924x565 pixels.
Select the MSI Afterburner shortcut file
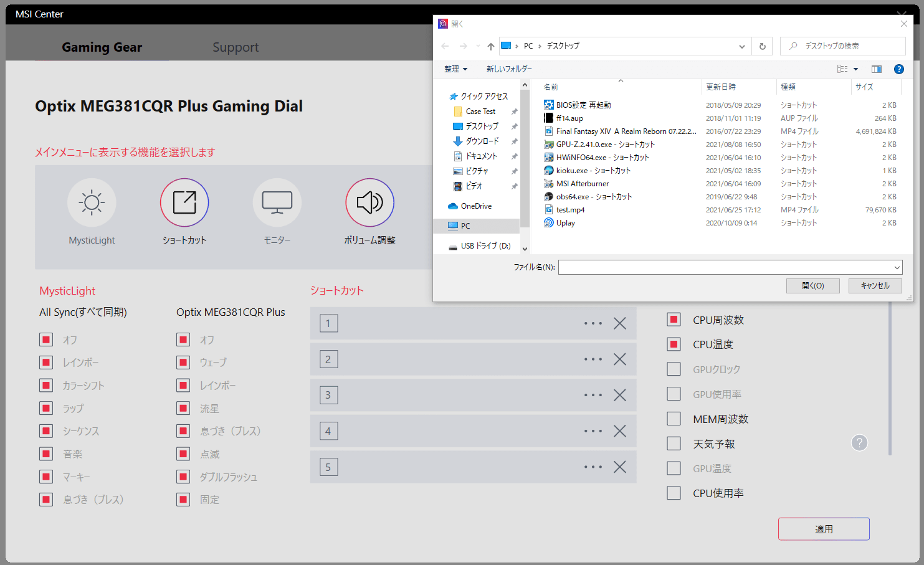[583, 184]
